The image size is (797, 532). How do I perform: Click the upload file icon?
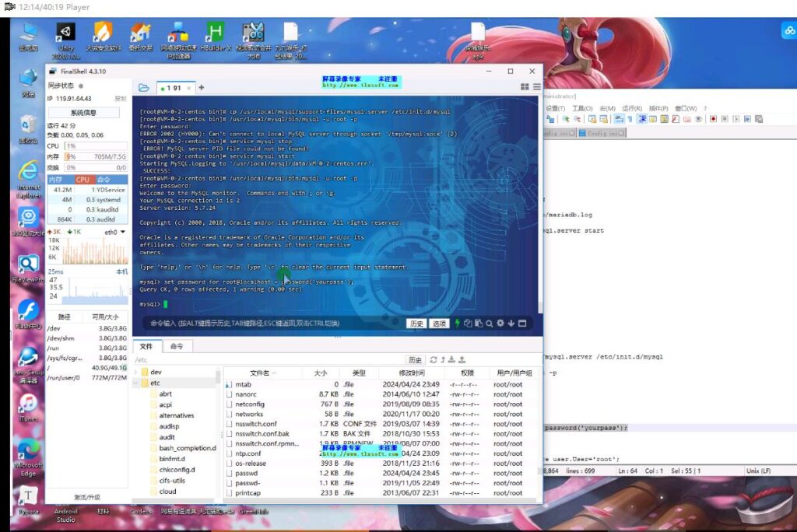462,360
